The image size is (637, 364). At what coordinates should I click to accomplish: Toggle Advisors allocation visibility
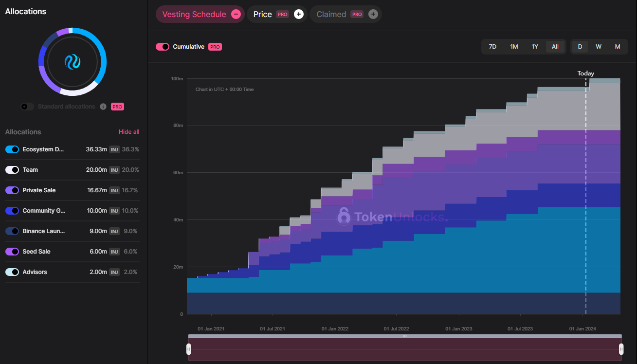pos(12,272)
